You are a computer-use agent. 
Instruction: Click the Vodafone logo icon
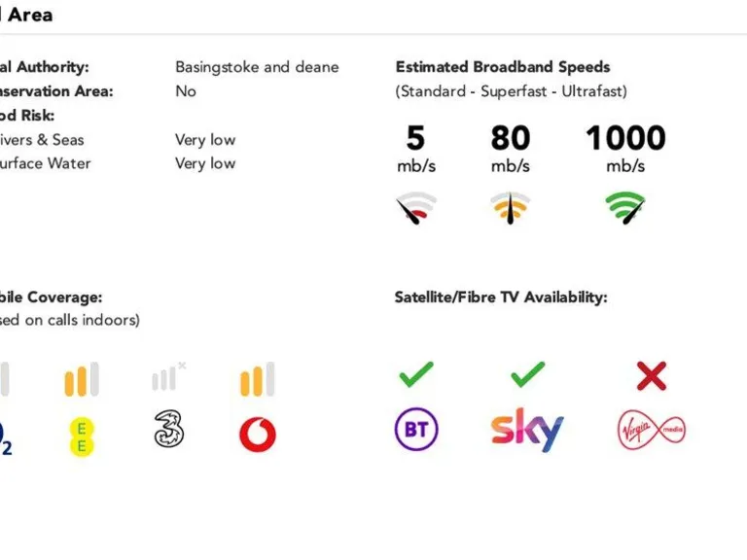click(x=258, y=434)
